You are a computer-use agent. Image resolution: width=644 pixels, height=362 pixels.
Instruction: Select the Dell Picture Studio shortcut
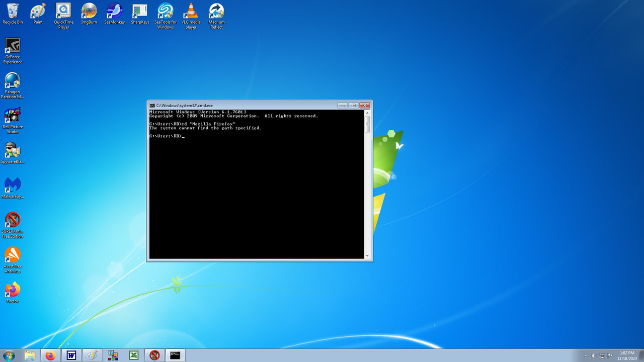pos(13,121)
